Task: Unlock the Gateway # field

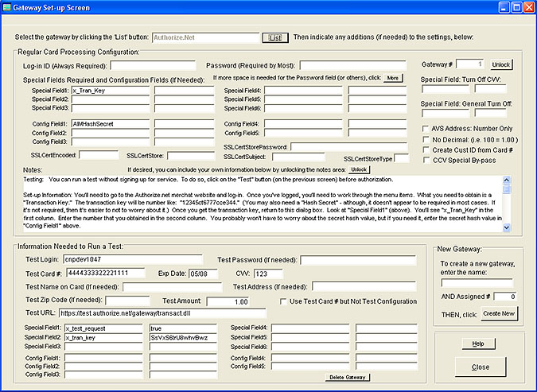Action: pos(500,64)
